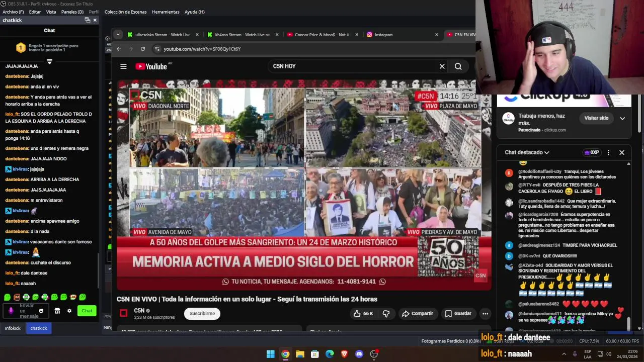Click the Compartir share button
Viewport: 644px width, 362px height.
pyautogui.click(x=417, y=313)
